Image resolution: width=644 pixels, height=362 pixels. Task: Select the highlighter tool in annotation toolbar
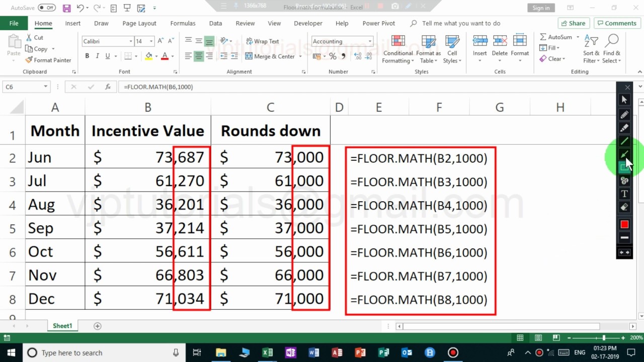[x=624, y=128]
